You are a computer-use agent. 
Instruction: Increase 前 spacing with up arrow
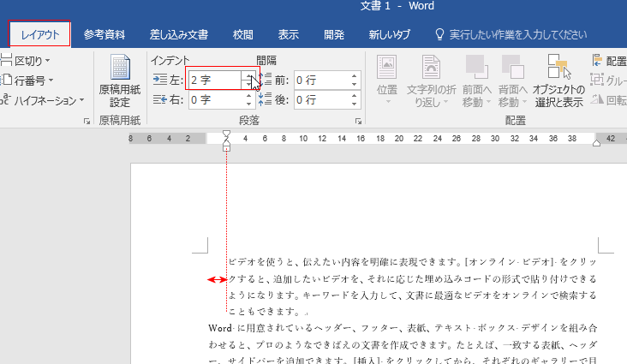(355, 76)
